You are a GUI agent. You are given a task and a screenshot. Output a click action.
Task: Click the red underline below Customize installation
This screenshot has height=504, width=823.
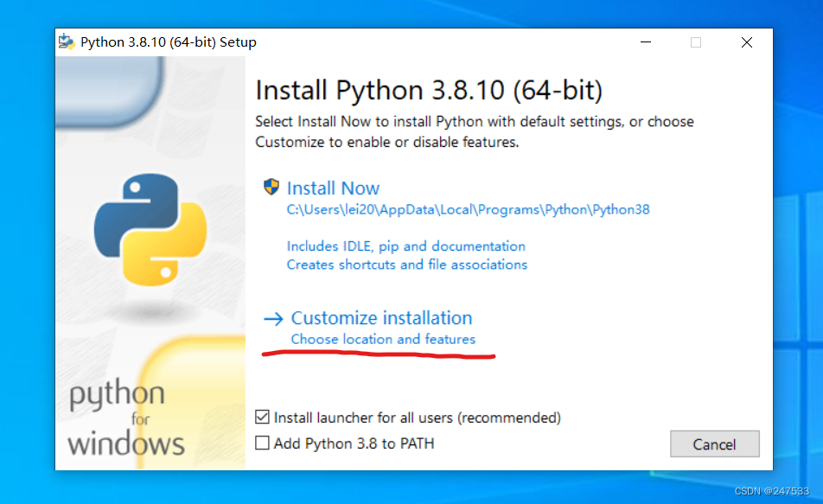(x=378, y=354)
